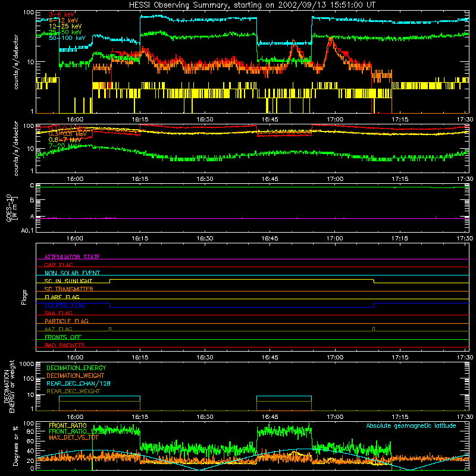Select the PARTICLE_FLAG label
The image size is (476, 476).
67,321
